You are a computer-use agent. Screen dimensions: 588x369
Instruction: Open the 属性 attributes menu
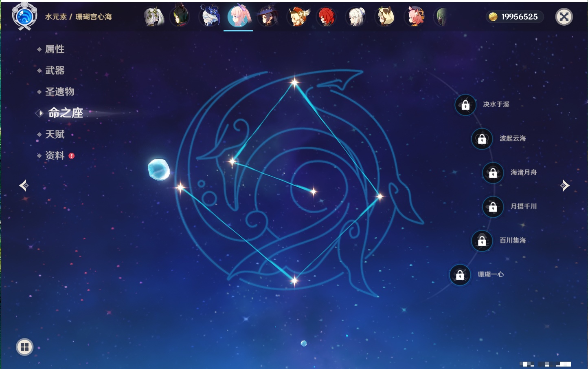pos(55,49)
